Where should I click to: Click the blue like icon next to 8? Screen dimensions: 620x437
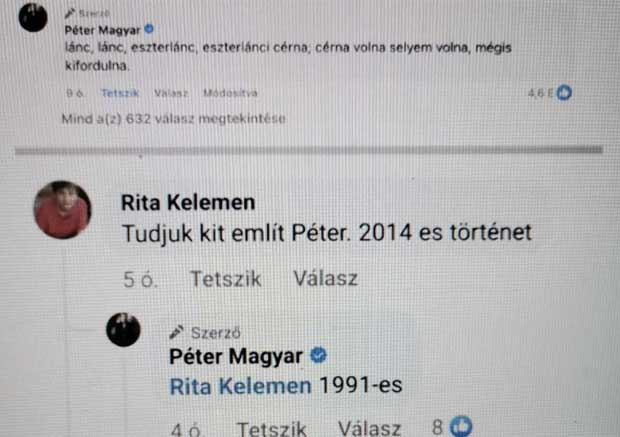[x=462, y=426]
